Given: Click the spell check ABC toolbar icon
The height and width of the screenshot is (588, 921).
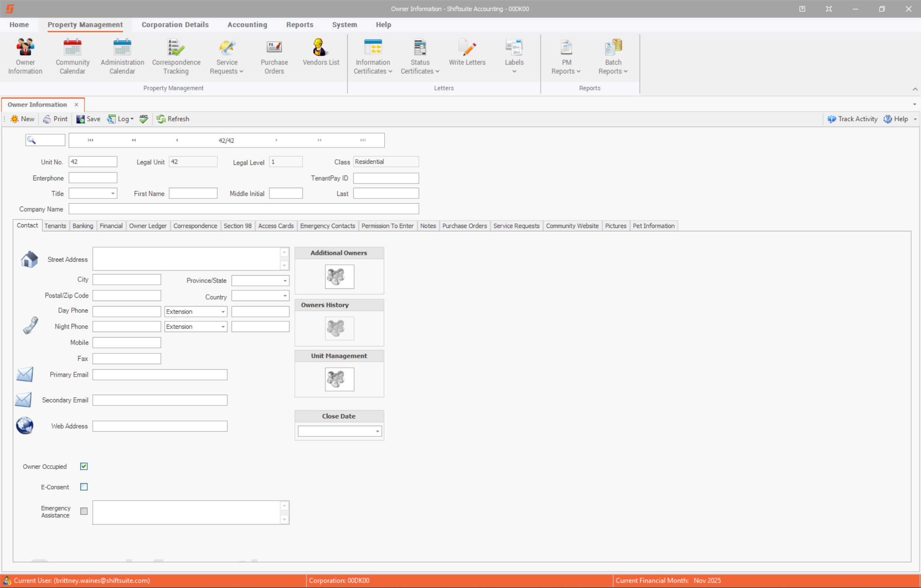Looking at the screenshot, I should point(144,119).
